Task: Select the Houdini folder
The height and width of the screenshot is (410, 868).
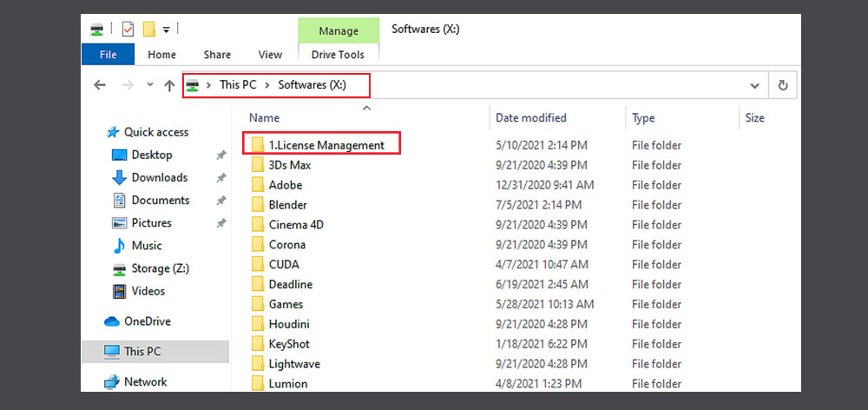Action: pos(289,324)
